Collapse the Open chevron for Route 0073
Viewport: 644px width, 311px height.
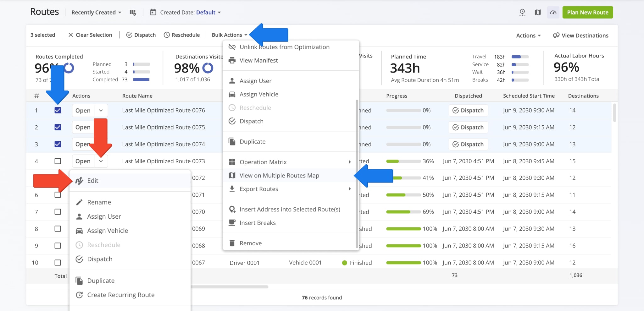[x=101, y=161]
